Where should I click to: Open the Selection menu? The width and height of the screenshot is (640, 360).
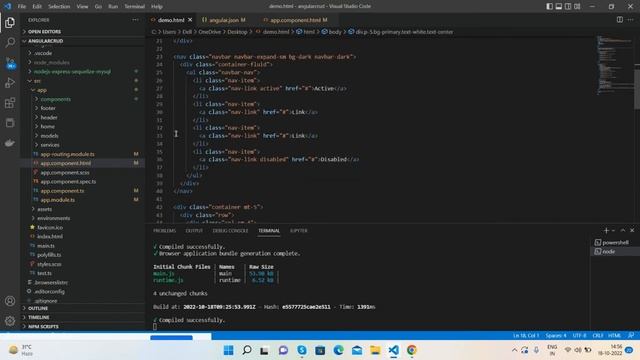click(59, 7)
